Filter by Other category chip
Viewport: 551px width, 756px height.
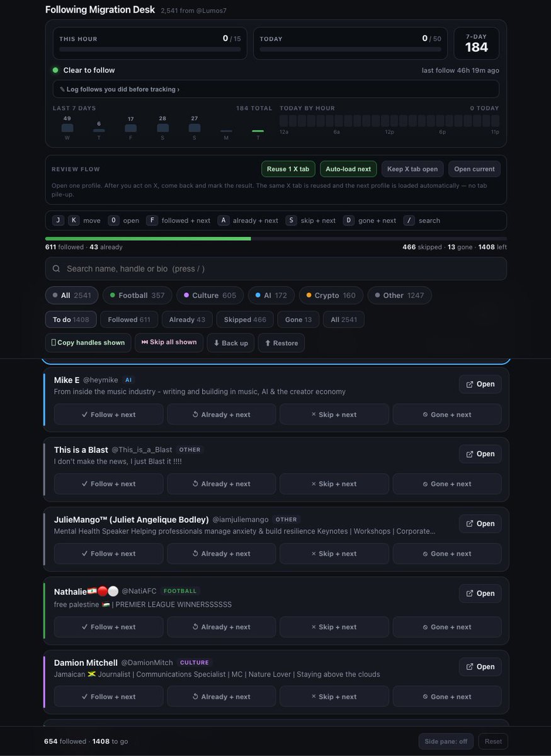click(399, 295)
